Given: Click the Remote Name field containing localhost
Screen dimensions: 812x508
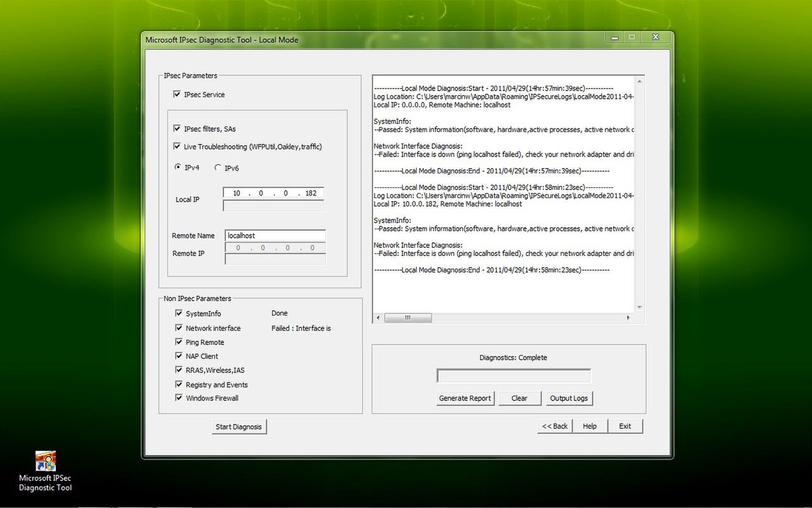Looking at the screenshot, I should click(x=275, y=236).
